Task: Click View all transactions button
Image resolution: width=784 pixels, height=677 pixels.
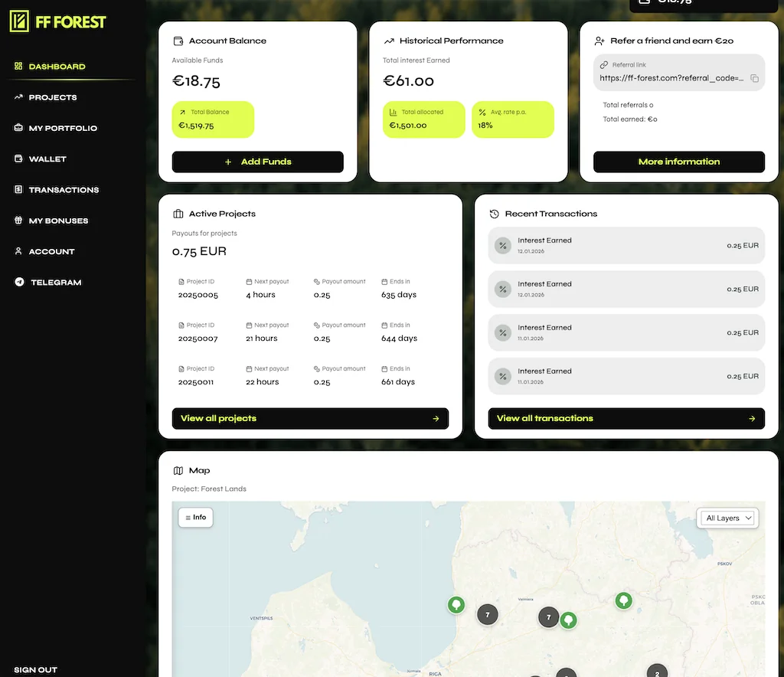Action: pos(626,419)
